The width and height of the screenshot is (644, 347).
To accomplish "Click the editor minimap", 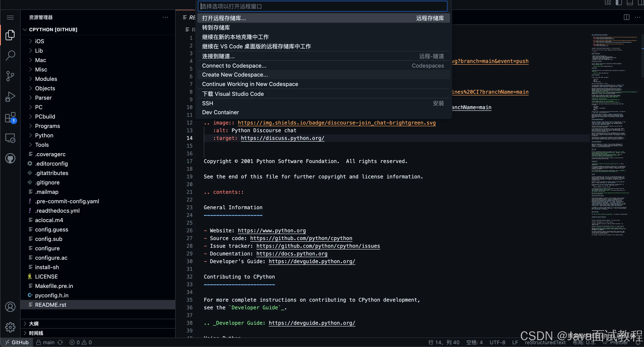I will tap(615, 135).
